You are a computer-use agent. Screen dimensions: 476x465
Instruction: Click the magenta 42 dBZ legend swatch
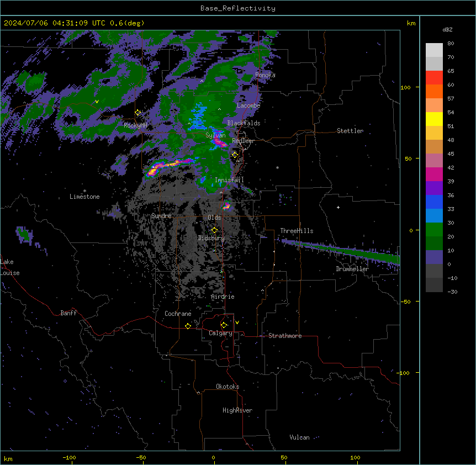point(434,174)
